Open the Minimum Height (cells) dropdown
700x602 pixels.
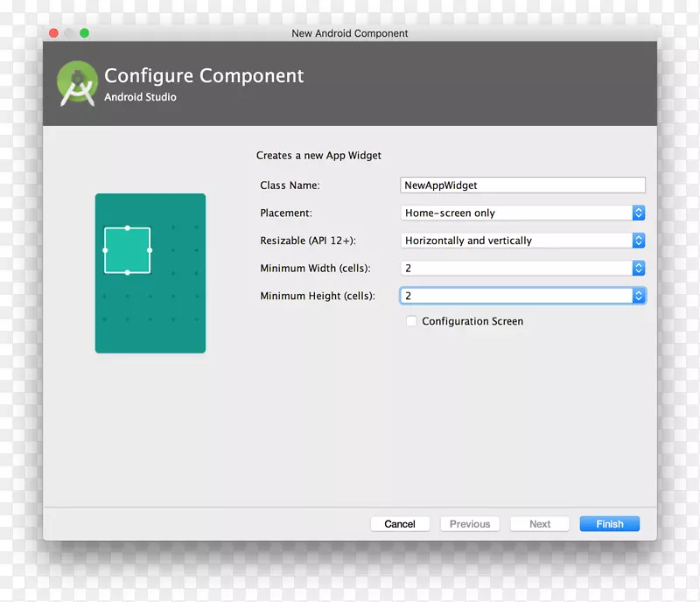521,296
